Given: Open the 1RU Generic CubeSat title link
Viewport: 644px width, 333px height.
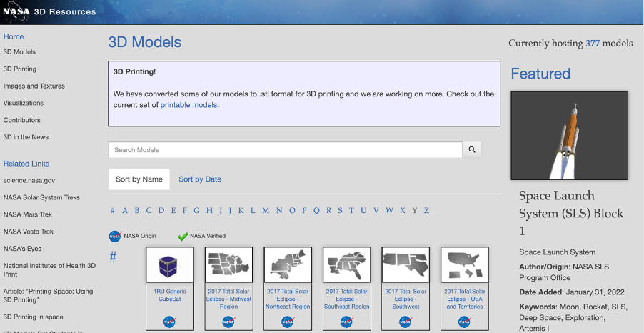Looking at the screenshot, I should pos(170,295).
